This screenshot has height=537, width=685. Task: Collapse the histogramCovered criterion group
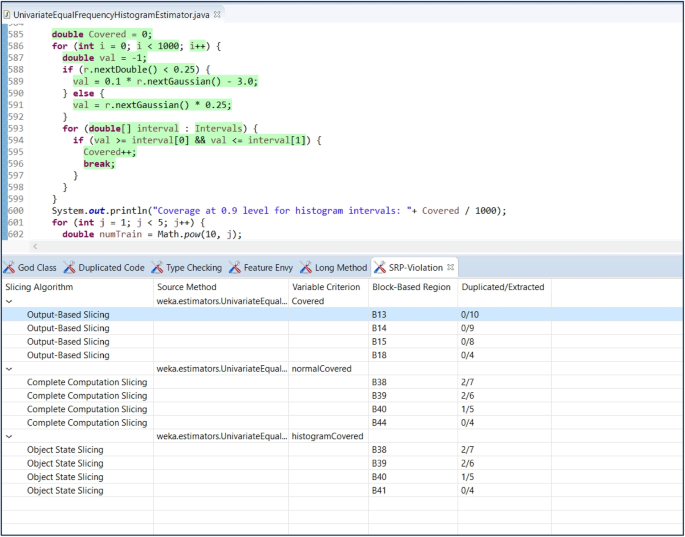9,437
